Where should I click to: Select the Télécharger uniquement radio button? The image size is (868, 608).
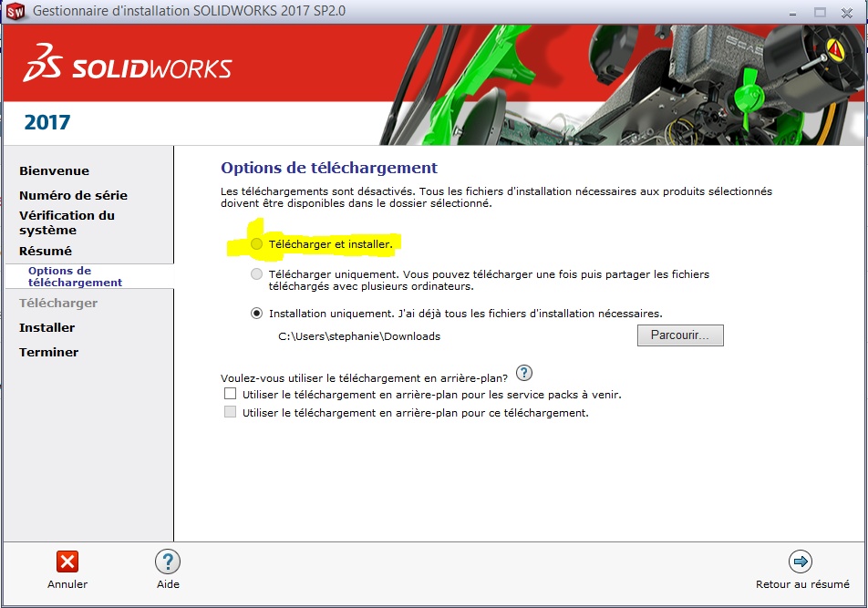click(256, 273)
